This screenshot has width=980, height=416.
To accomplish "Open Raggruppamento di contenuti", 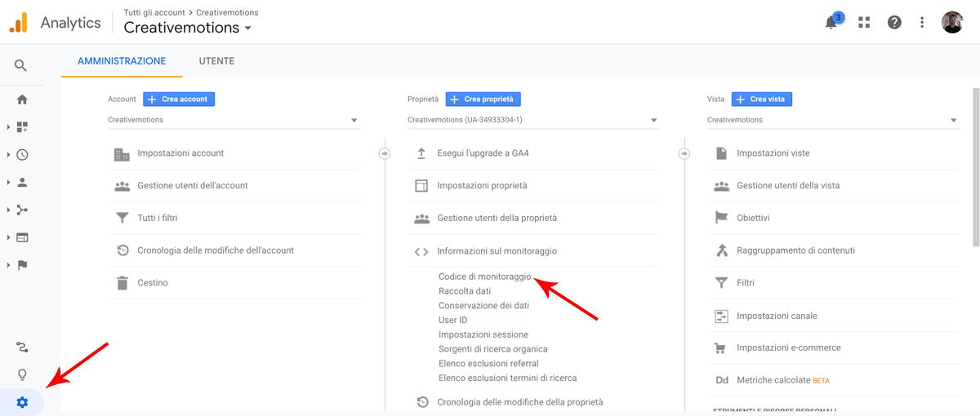I will click(796, 250).
